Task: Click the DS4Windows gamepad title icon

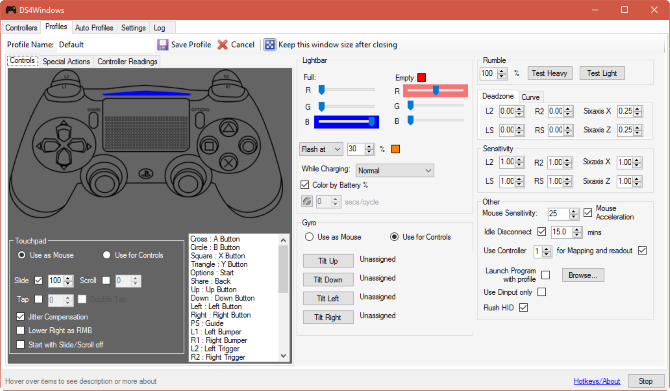Action: click(11, 9)
